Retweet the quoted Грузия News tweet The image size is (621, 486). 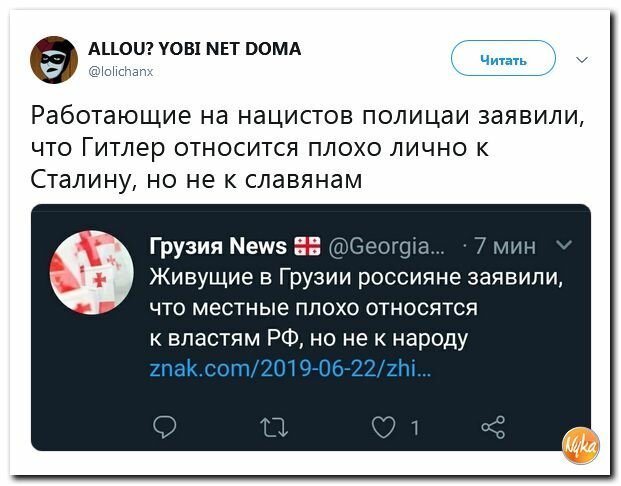pos(274,428)
